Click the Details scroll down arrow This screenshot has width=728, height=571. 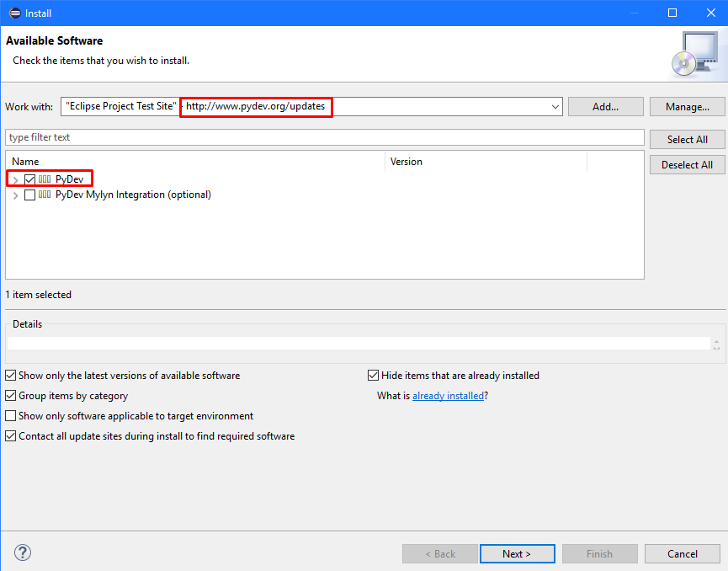click(716, 348)
